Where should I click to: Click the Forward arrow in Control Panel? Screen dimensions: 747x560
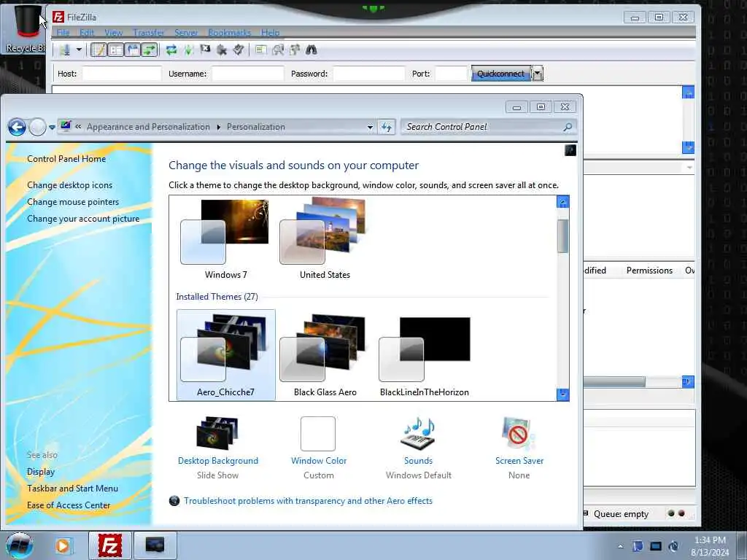[38, 127]
